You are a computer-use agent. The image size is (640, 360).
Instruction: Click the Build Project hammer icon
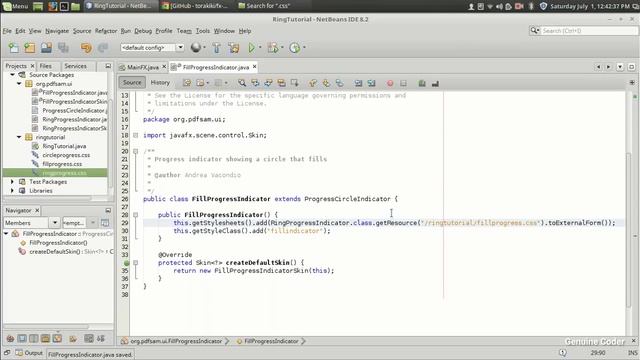pos(216,48)
